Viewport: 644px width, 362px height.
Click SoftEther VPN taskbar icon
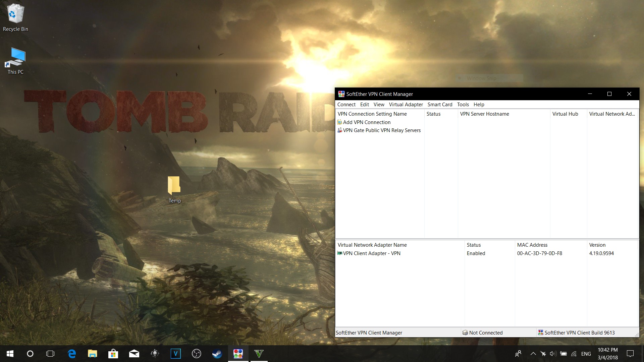coord(238,354)
